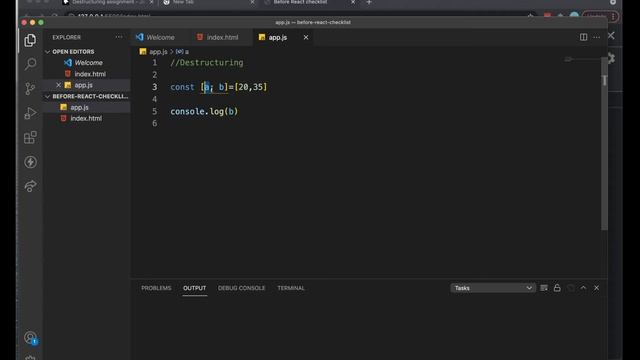Viewport: 640px width, 360px height.
Task: Open the Search view in activity bar
Action: pyautogui.click(x=30, y=64)
